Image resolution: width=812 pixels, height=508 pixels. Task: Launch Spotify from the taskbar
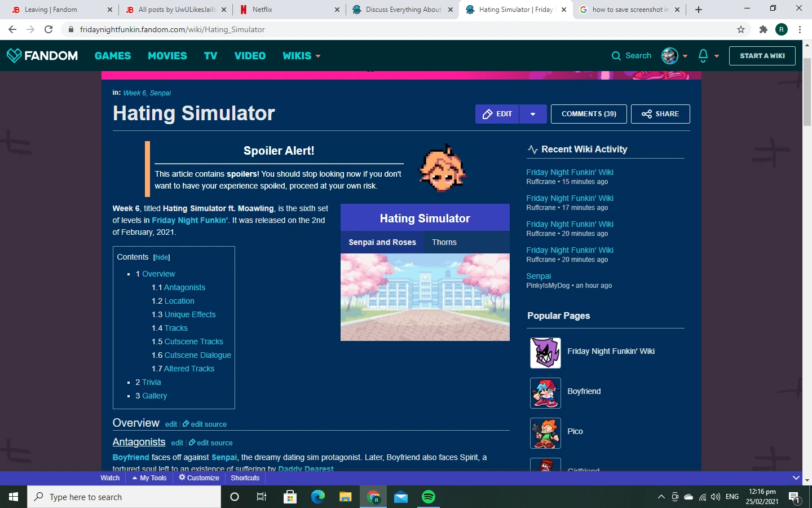pyautogui.click(x=429, y=497)
